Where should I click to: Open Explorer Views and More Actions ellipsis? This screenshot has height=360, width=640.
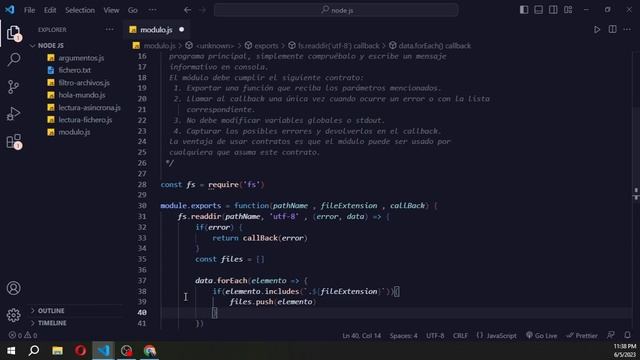109,29
